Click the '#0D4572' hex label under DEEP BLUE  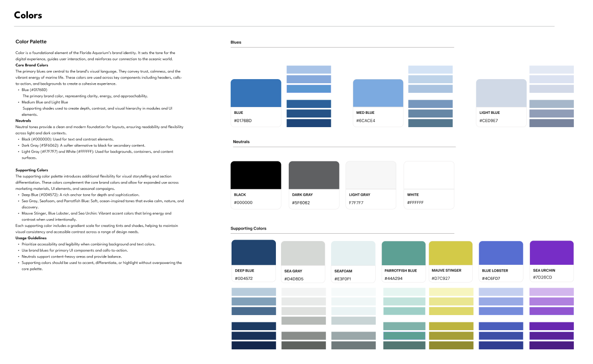tap(244, 278)
